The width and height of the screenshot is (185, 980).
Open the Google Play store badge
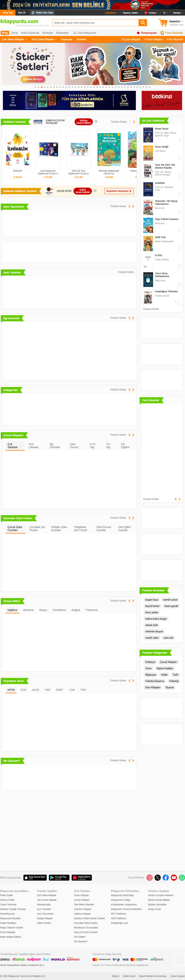[59, 878]
